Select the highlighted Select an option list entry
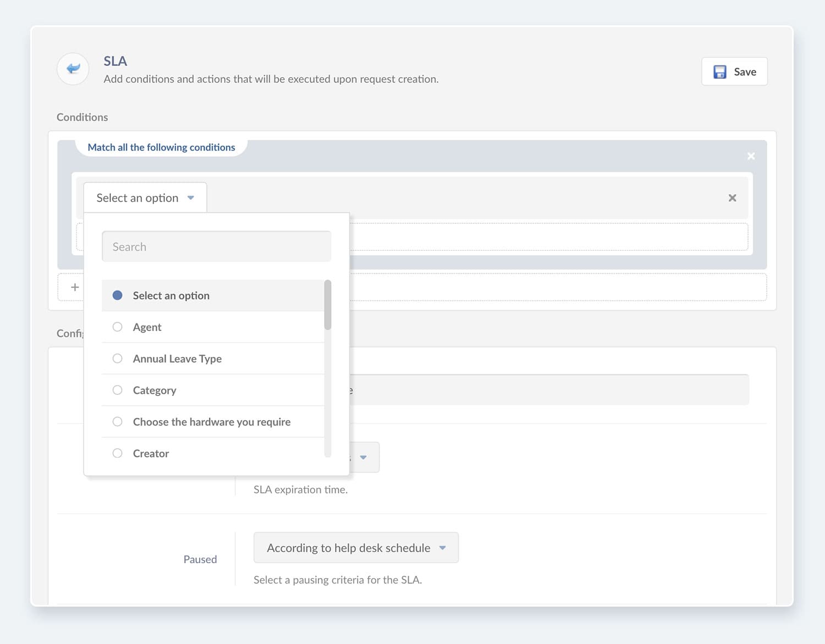 (x=171, y=295)
